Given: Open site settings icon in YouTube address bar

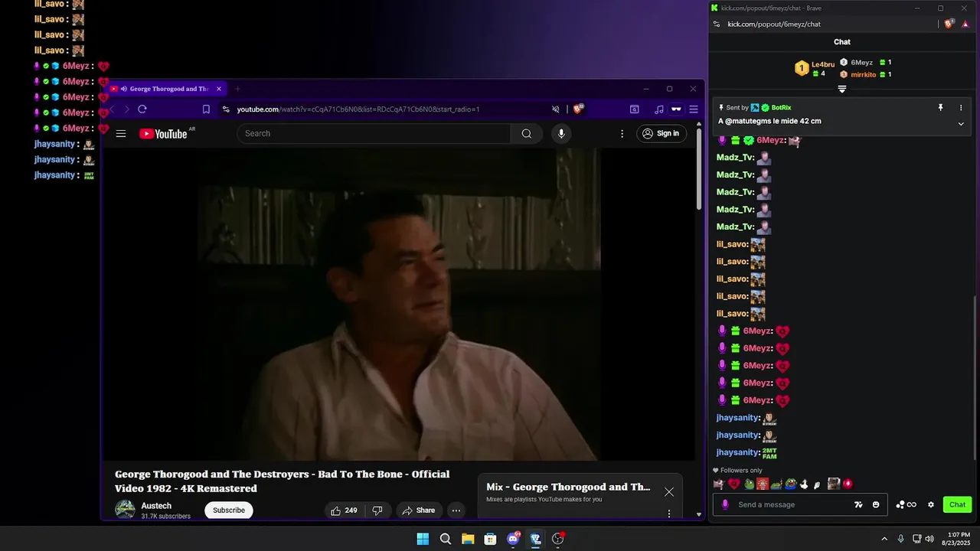Looking at the screenshot, I should point(225,109).
